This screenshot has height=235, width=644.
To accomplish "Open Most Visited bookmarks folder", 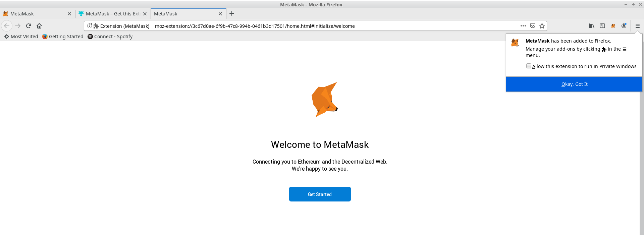I will (21, 37).
